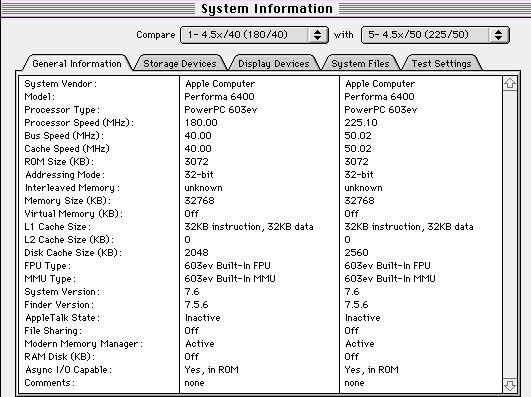Open the Test Settings tab

pyautogui.click(x=441, y=64)
